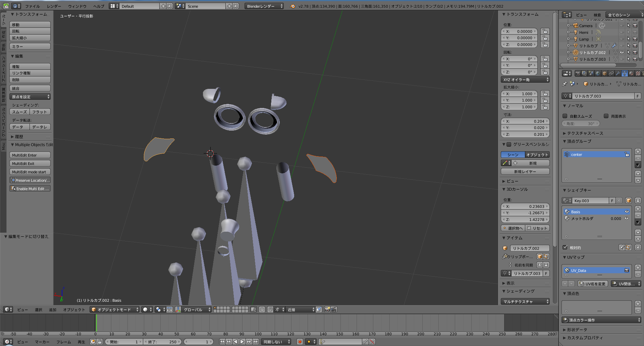Click the outliner horizontal scrollbar
The height and width of the screenshot is (346, 644).
pos(589,65)
